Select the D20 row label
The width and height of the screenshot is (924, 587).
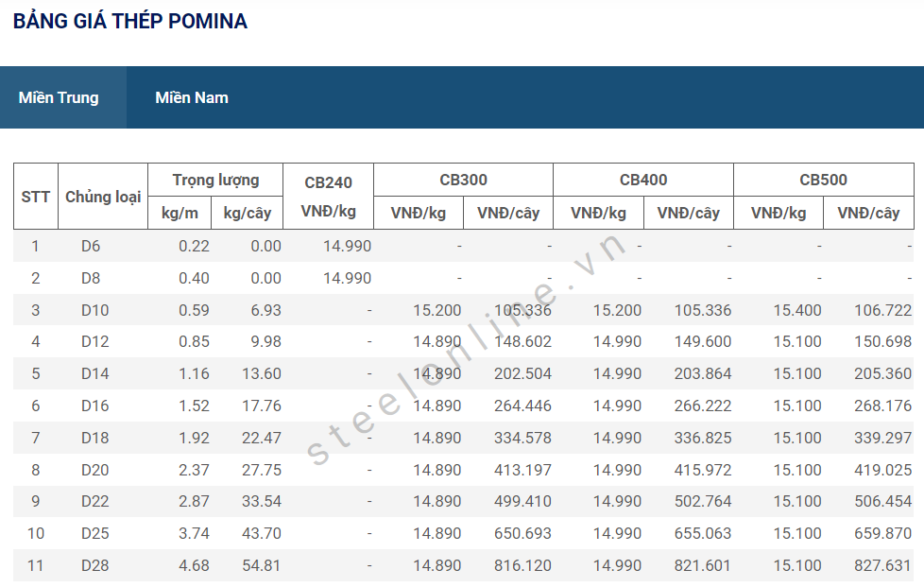pyautogui.click(x=94, y=470)
